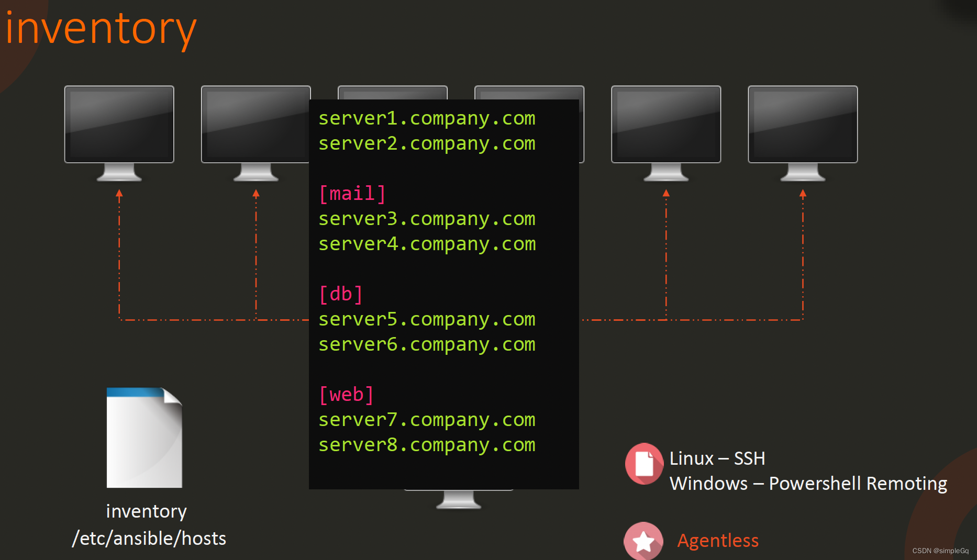Click the monitor icon directly above the Linux – SSH label
977x560 pixels.
[x=666, y=133]
